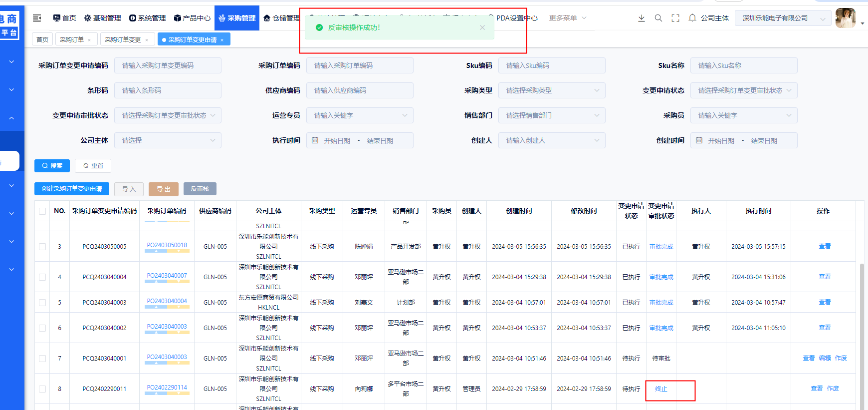The width and height of the screenshot is (868, 410).
Task: Click the download icon in top bar
Action: (642, 18)
